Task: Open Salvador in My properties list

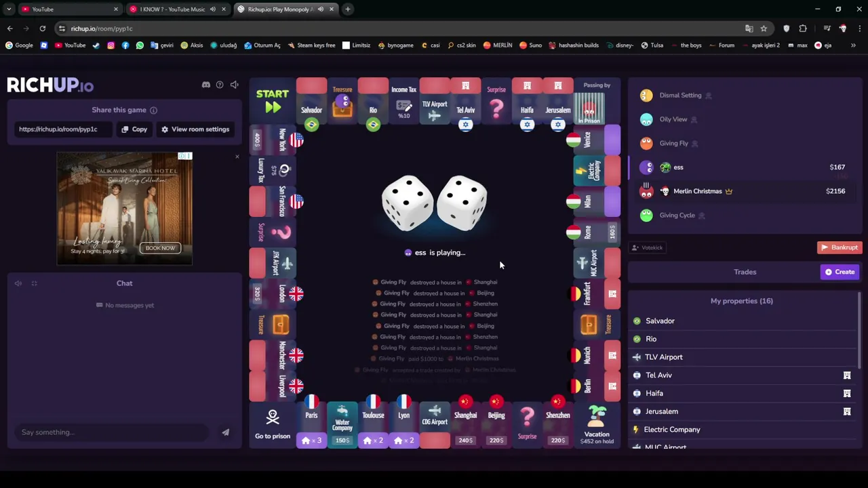Action: pos(743,321)
